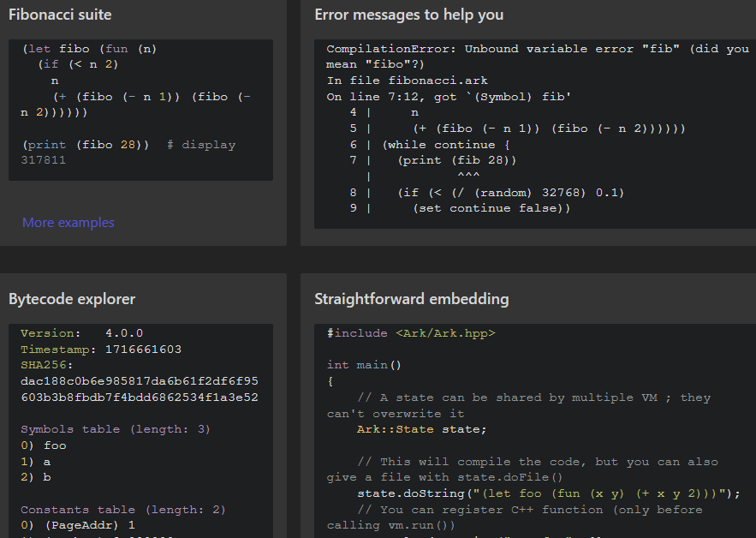This screenshot has width=756, height=538.
Task: Click the ^^^ error caret marker
Action: coord(468,176)
